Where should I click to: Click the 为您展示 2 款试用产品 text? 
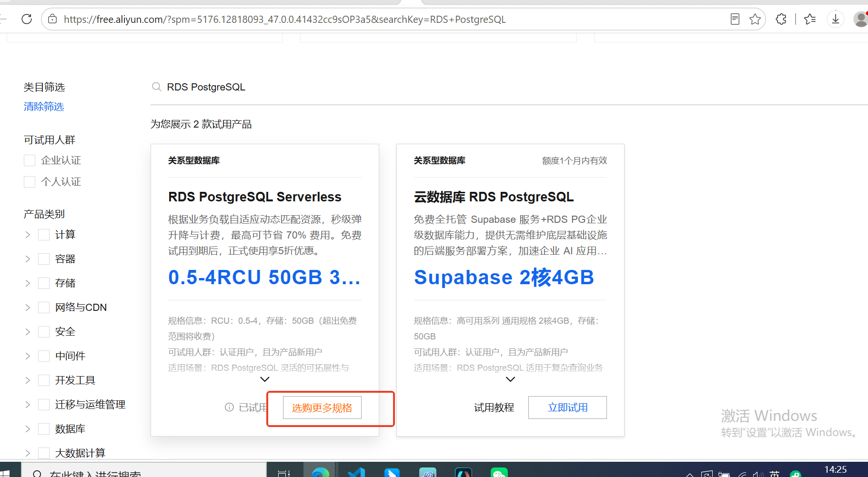click(x=201, y=124)
